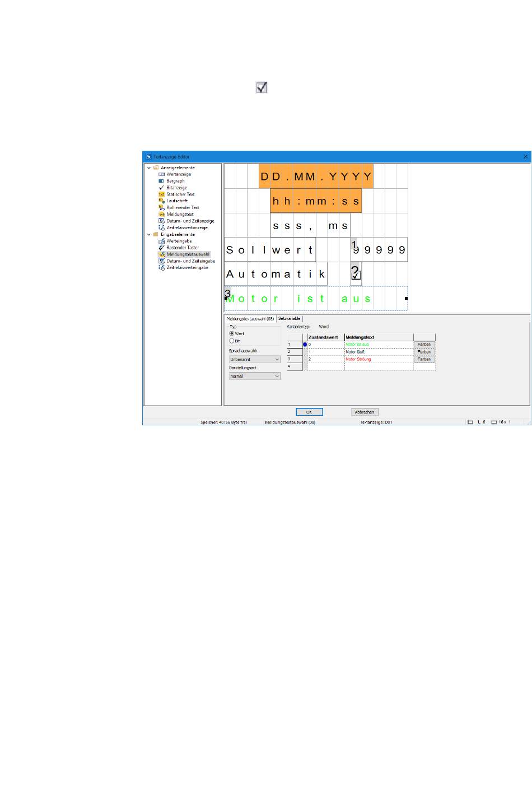Select the 'Motor Störung' message text cell

379,359
